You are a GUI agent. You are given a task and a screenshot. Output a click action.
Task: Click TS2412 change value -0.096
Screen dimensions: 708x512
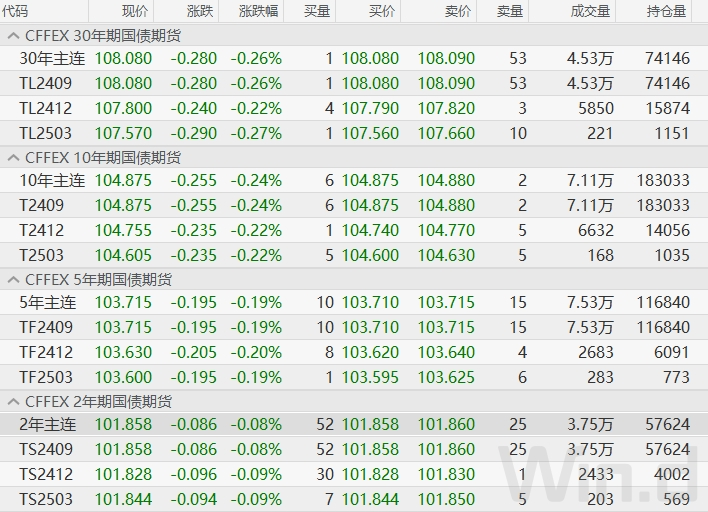194,475
